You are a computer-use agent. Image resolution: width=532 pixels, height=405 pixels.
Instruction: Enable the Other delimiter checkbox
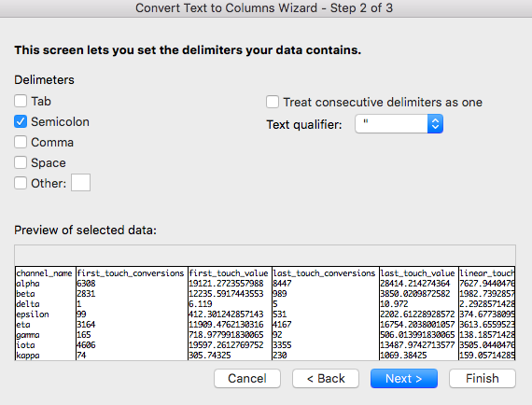[21, 183]
